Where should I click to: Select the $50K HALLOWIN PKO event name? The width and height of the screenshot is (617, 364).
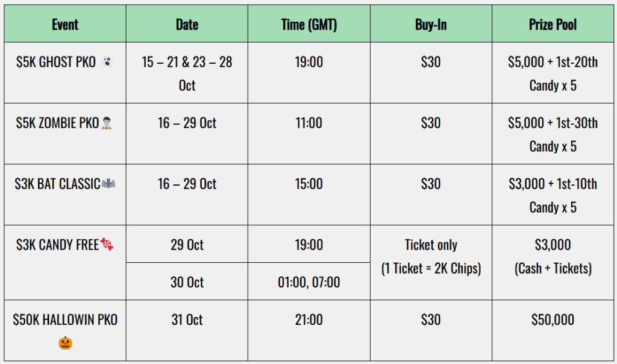pyautogui.click(x=65, y=320)
